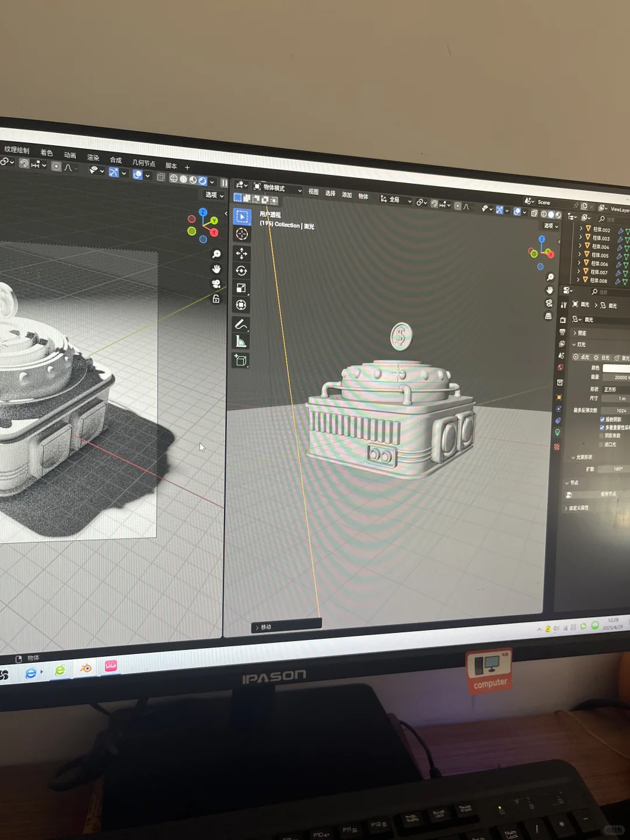Open 选项 dropdown in right viewport
The image size is (630, 840).
click(x=551, y=226)
